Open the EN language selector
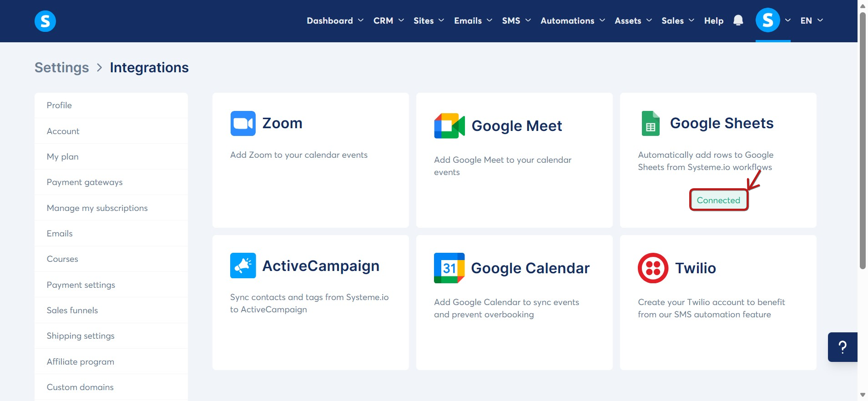Viewport: 868px width, 401px height. (x=812, y=20)
